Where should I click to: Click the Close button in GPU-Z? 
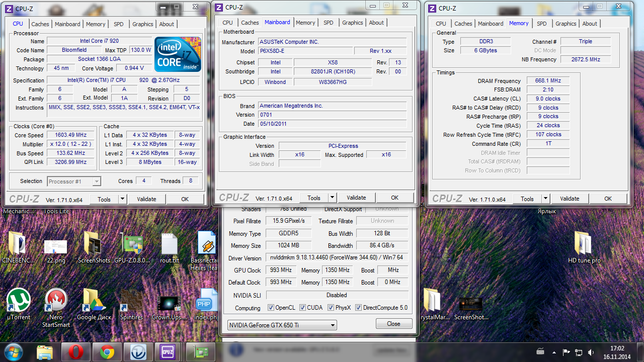pyautogui.click(x=393, y=324)
